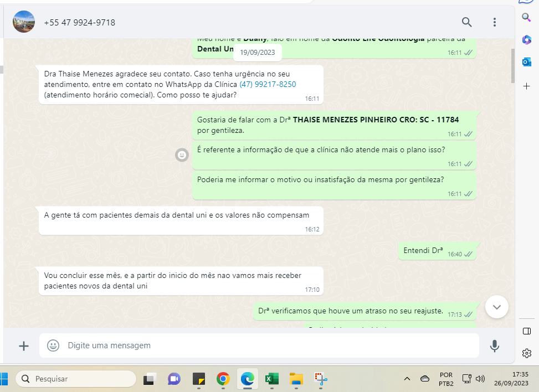The image size is (539, 392).
Task: Open contact info for +55 47 9924-9718
Action: [79, 23]
